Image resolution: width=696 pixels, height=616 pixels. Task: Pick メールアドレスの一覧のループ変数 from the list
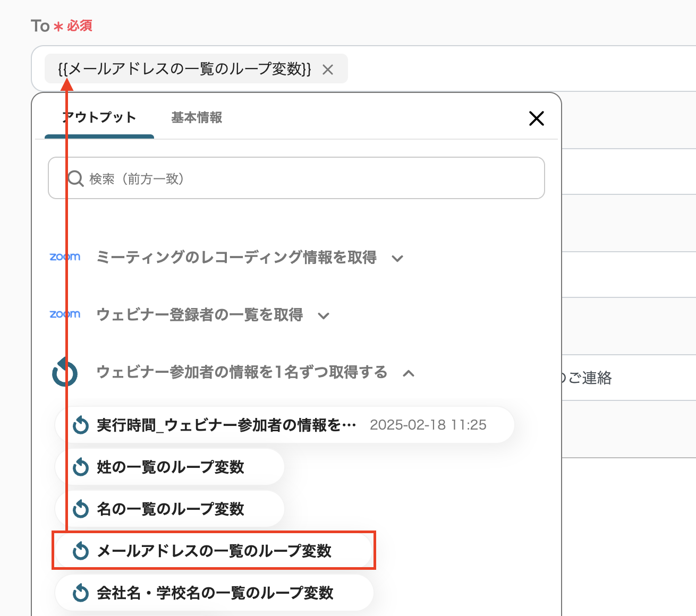tap(214, 551)
